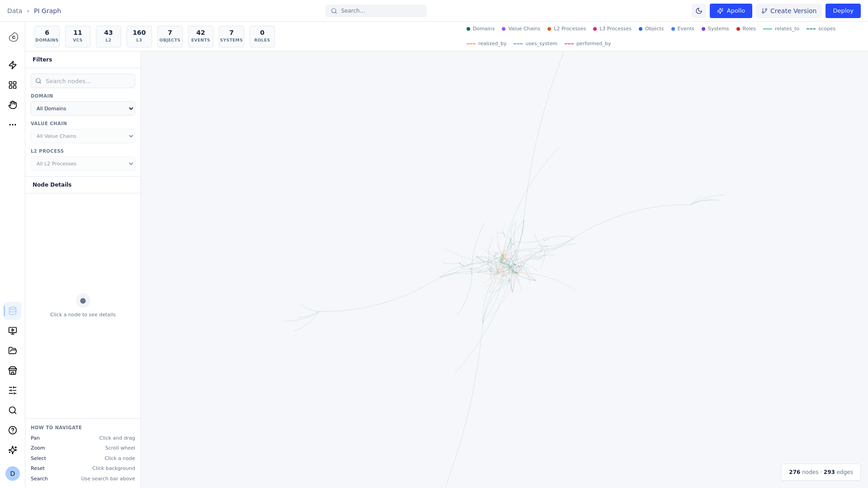Click the magnifier search icon in sidebar
Screen dimensions: 868x488
pyautogui.click(x=13, y=410)
